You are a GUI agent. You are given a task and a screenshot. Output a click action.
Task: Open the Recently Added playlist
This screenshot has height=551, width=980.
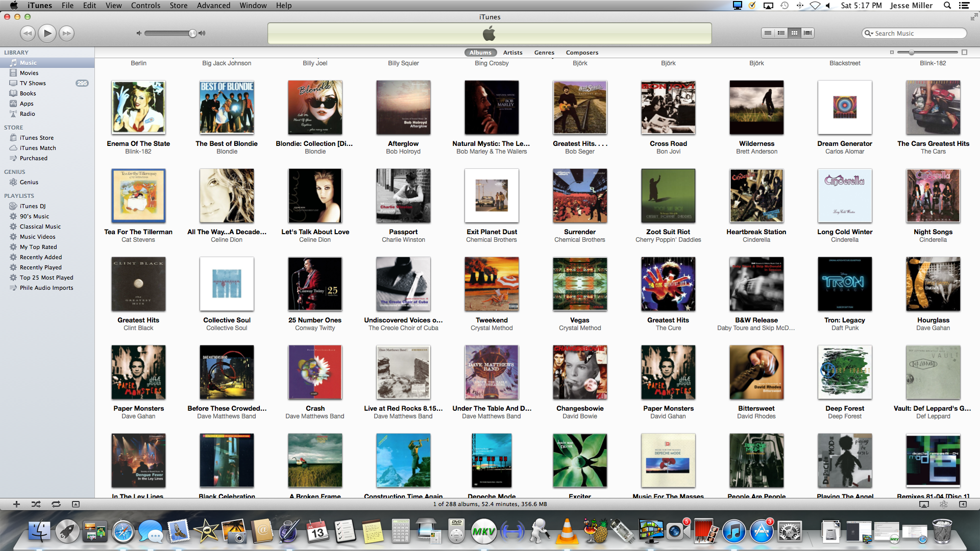point(47,257)
